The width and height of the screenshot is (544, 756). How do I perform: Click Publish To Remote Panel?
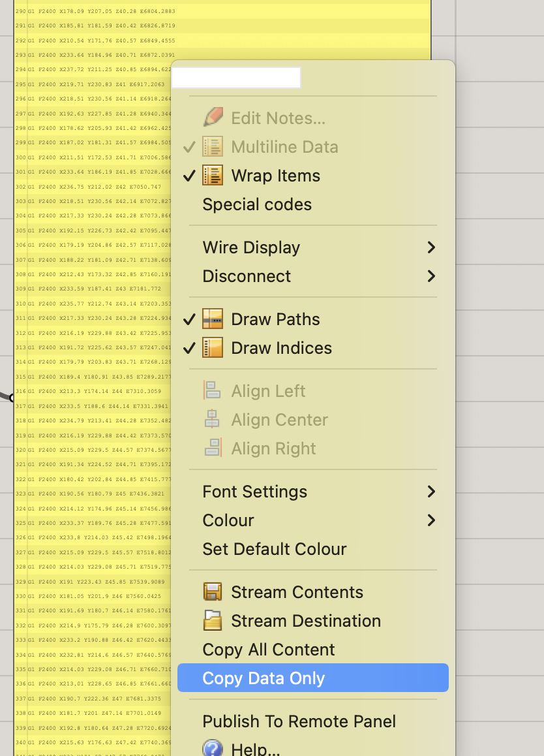[299, 721]
